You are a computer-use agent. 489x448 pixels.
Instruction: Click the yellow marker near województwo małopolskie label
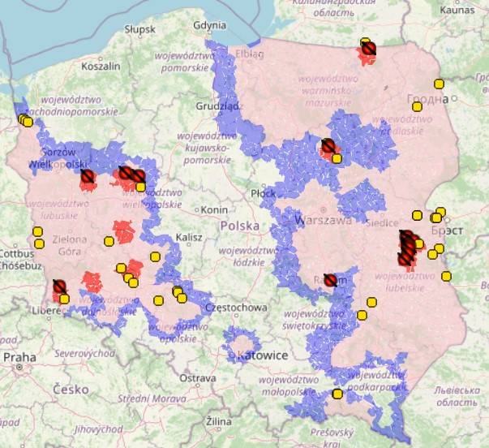pos(337,394)
